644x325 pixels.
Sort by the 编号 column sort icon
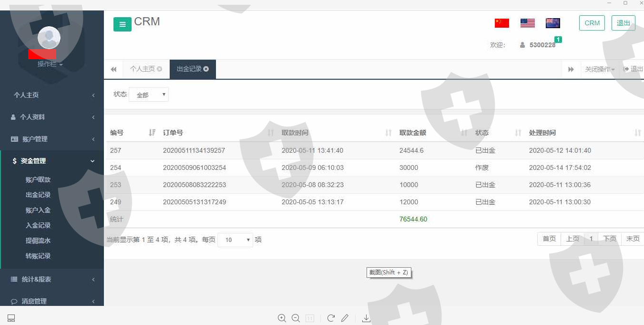[152, 133]
